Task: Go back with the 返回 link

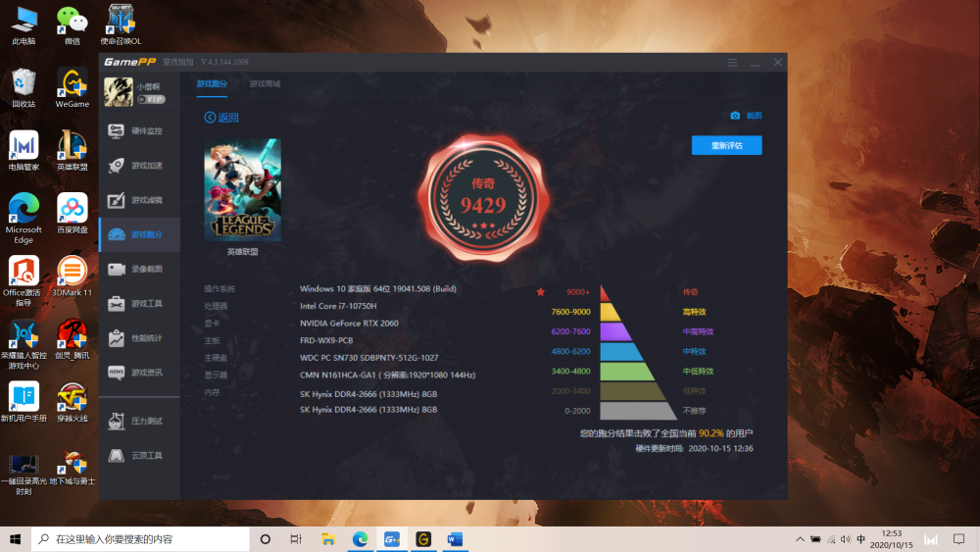Action: pos(221,118)
